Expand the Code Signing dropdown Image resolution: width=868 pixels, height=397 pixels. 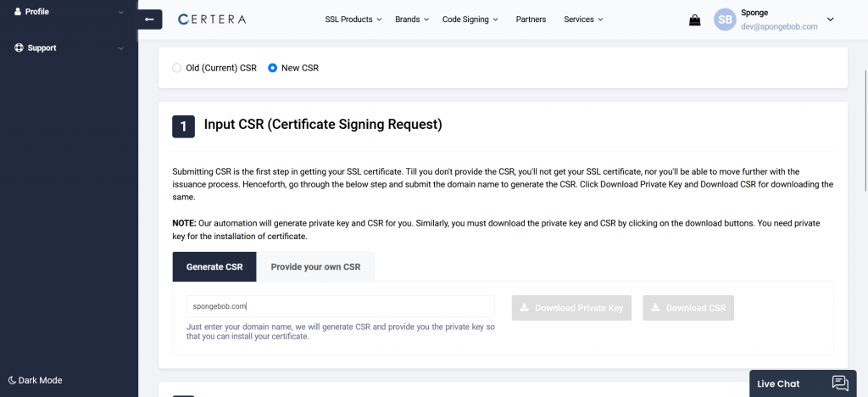coord(470,20)
